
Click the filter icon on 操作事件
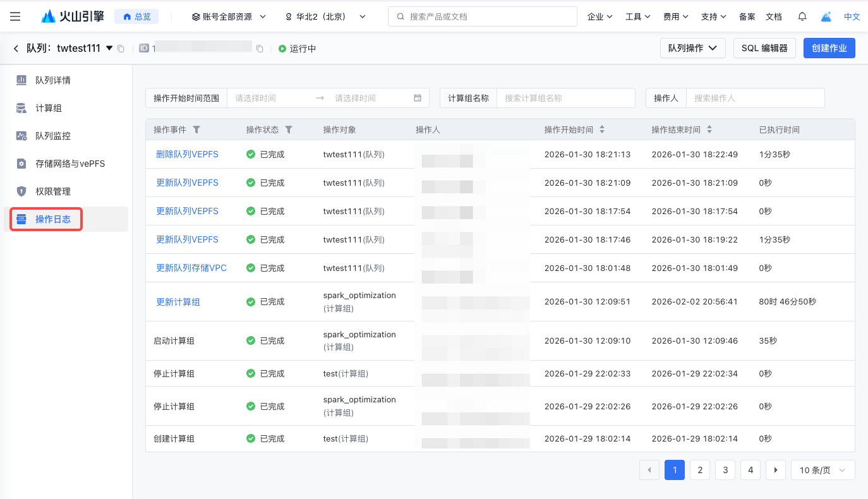(196, 129)
